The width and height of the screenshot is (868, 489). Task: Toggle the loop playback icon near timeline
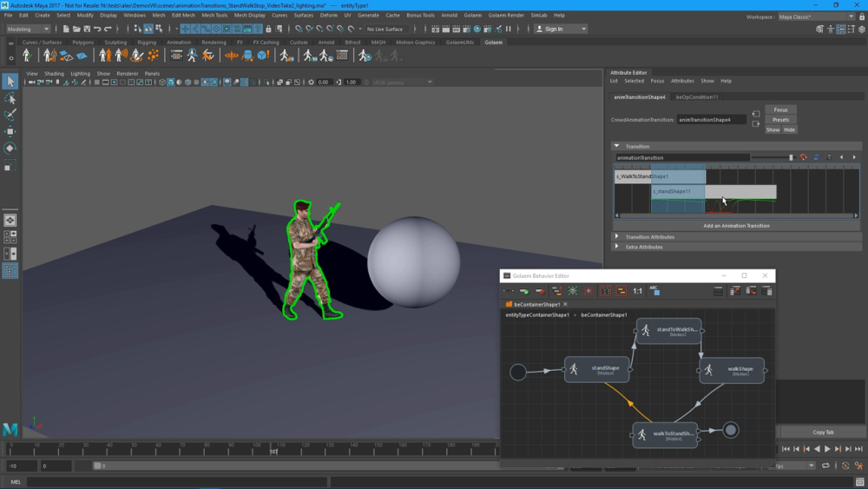(825, 466)
